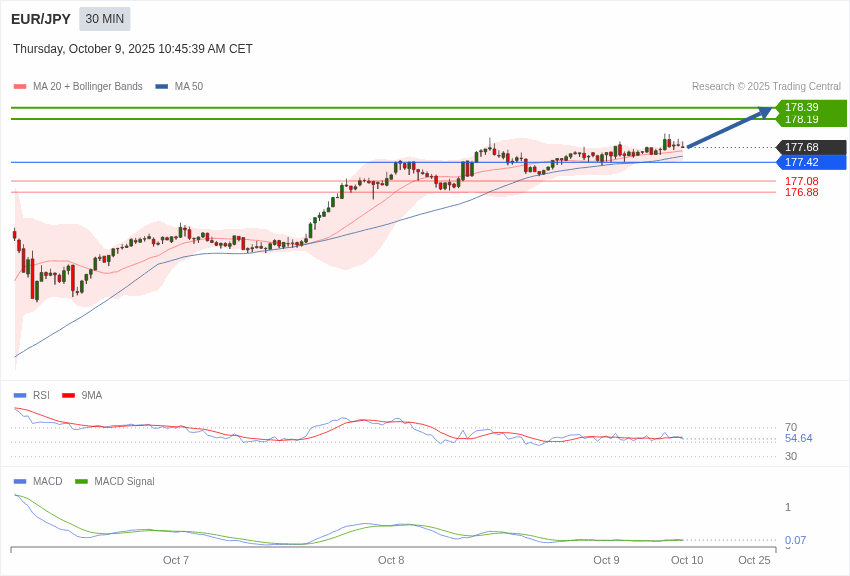The image size is (850, 576).
Task: Click the blue 177.42 pivot price tag
Action: 810,162
